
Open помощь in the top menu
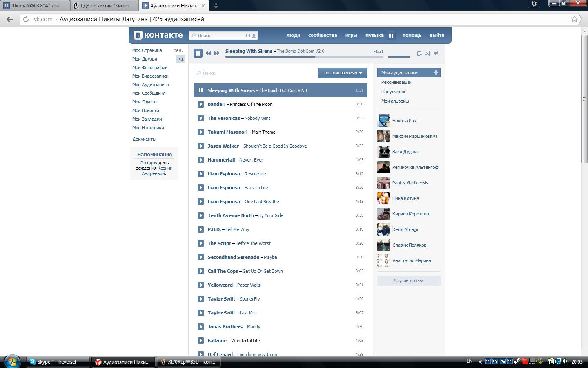pyautogui.click(x=412, y=35)
